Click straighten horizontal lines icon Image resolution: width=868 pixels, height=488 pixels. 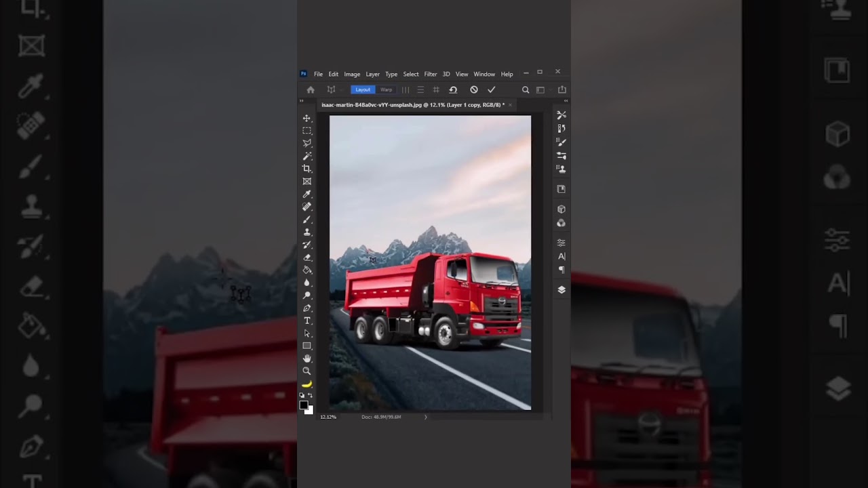click(420, 89)
